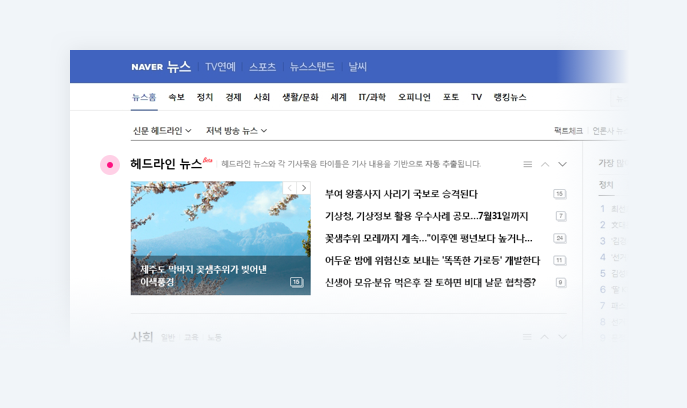The height and width of the screenshot is (408, 687).
Task: Open related-articles badge for 꽃샘추위 headline
Action: point(560,238)
